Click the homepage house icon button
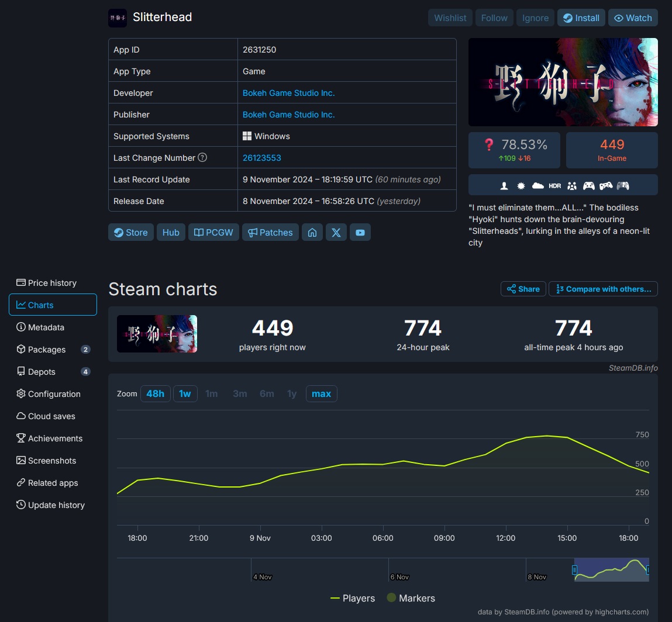672x622 pixels. point(312,232)
